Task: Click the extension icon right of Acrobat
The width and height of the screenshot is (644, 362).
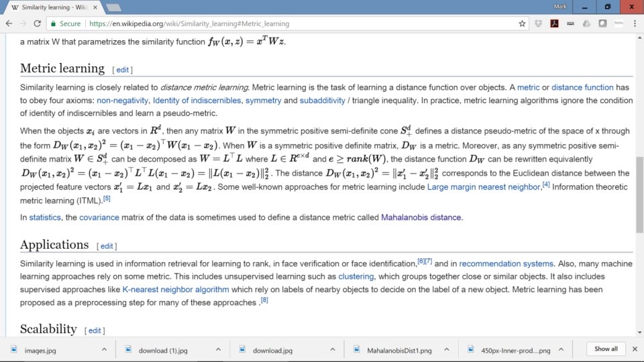Action: click(x=570, y=24)
